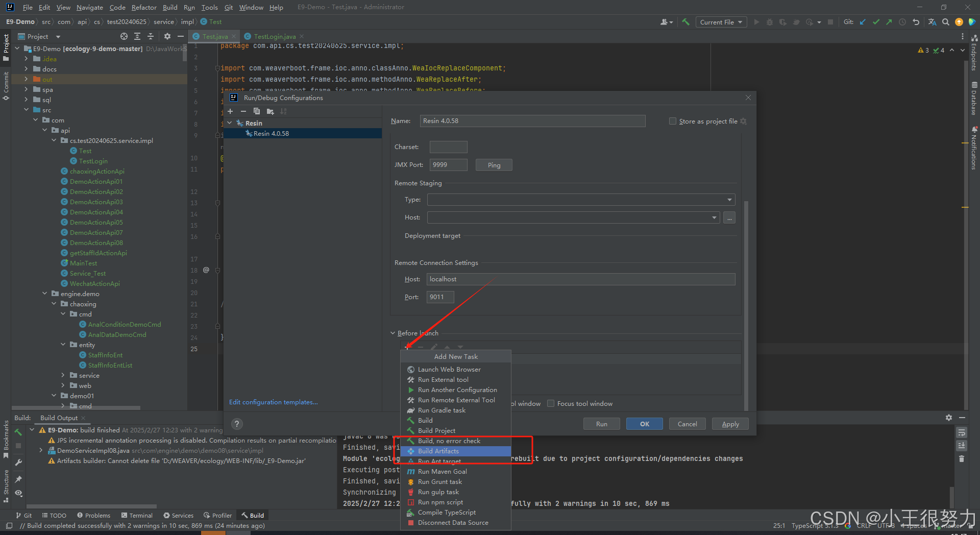Click the Run button in the dialog
The height and width of the screenshot is (535, 980).
(602, 424)
